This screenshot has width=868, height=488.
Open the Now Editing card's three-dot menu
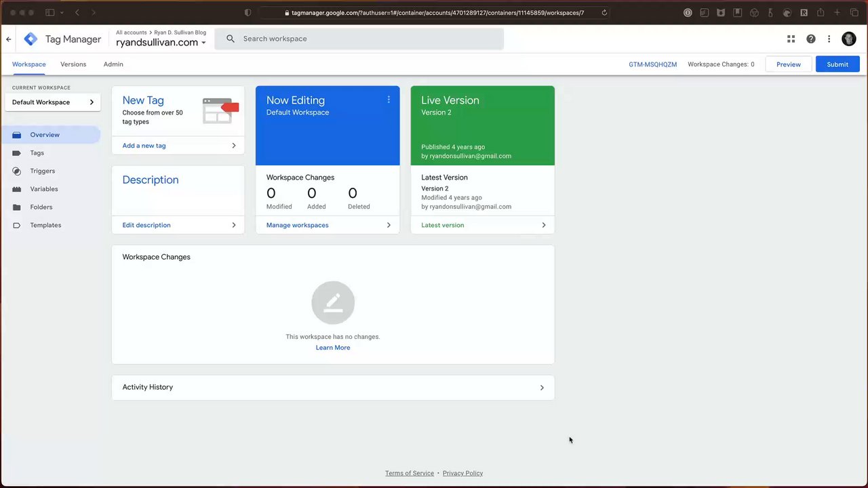pyautogui.click(x=389, y=100)
